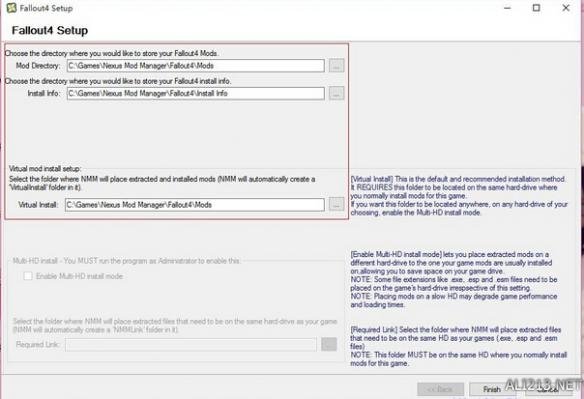
Task: Click the 'Install Info:' label
Action: (x=44, y=93)
